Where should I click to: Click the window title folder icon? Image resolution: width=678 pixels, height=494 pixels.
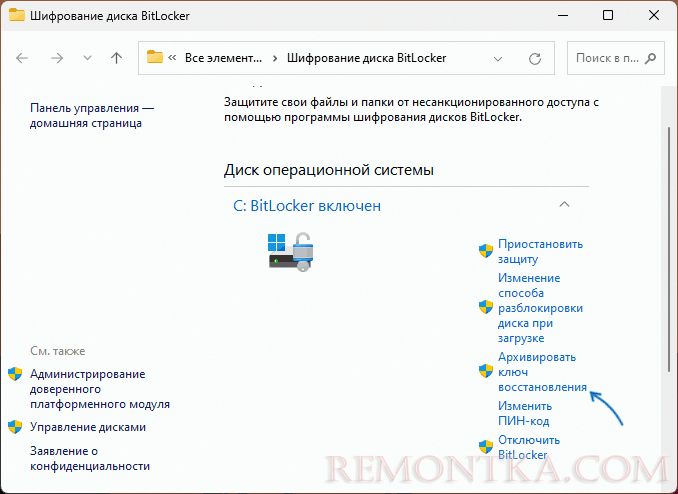[17, 15]
